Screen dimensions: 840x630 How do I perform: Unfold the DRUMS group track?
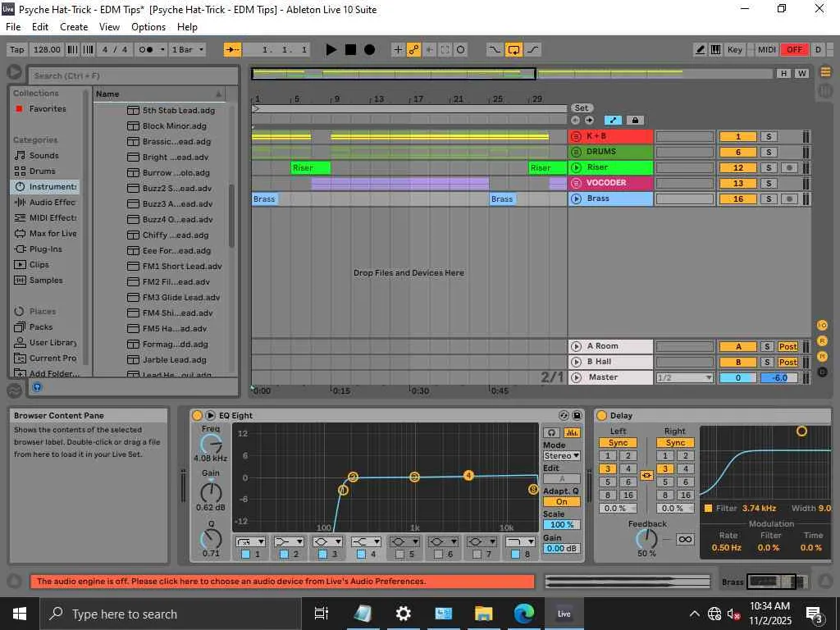pos(577,152)
